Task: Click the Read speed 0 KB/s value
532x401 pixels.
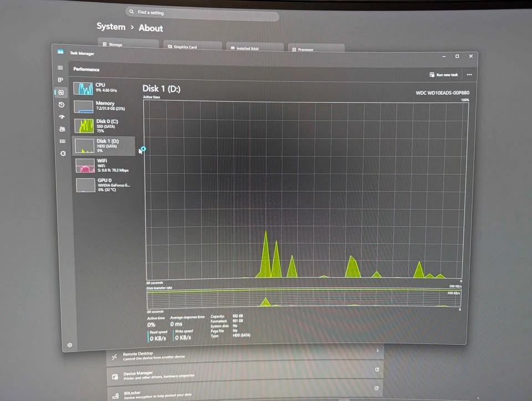Action: tap(158, 338)
